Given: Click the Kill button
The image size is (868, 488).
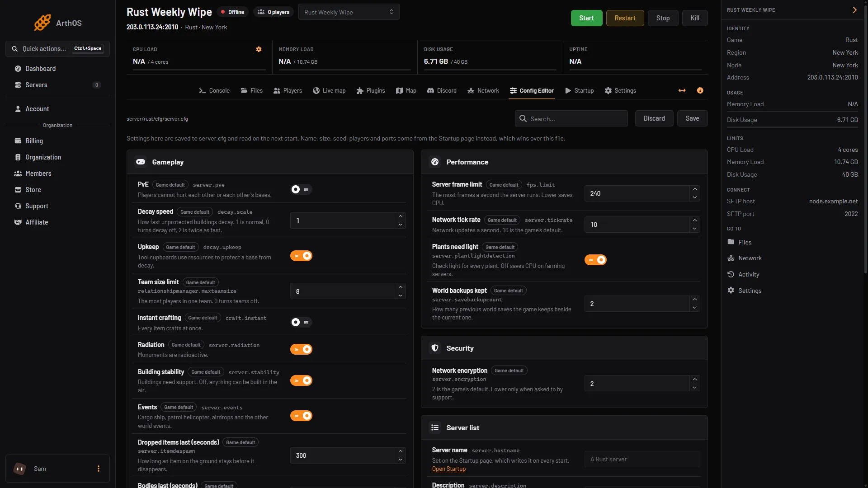Looking at the screenshot, I should [695, 18].
